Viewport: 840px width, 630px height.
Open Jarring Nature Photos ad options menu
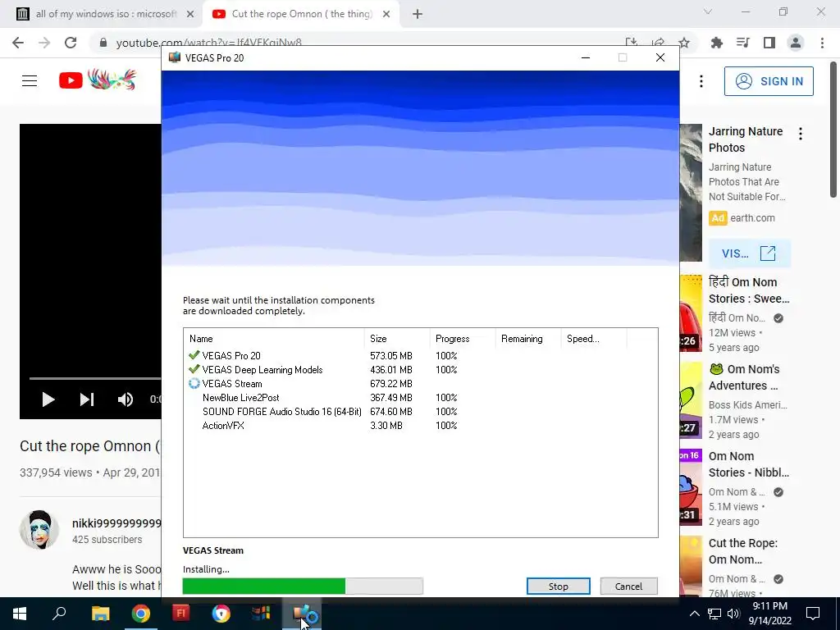pos(801,134)
